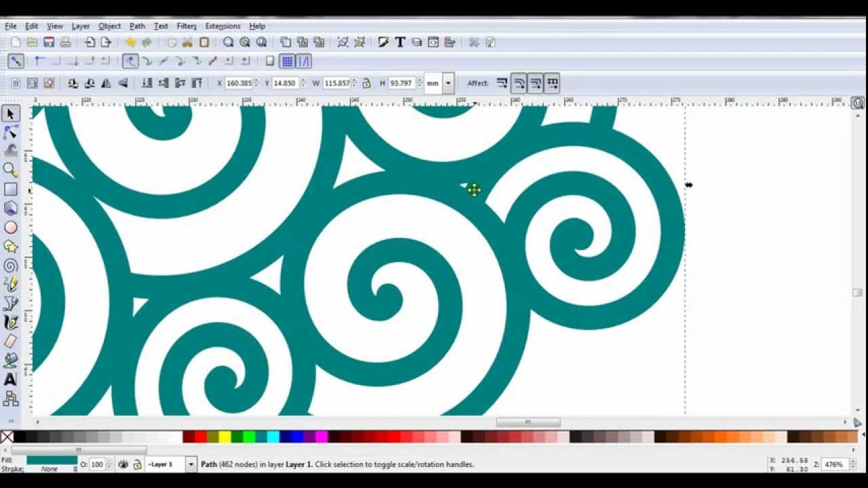The width and height of the screenshot is (868, 488).
Task: Click the opacity O: value field
Action: click(98, 464)
